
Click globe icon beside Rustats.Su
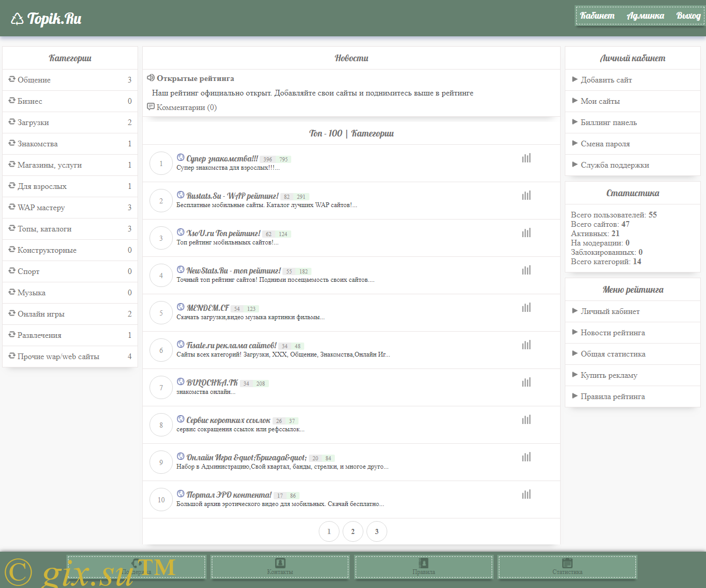tap(181, 195)
